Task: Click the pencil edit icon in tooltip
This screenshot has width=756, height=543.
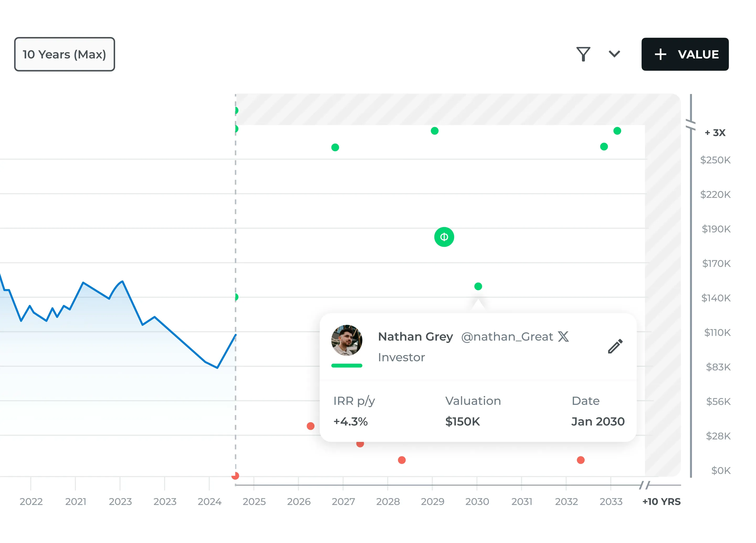Action: (615, 346)
